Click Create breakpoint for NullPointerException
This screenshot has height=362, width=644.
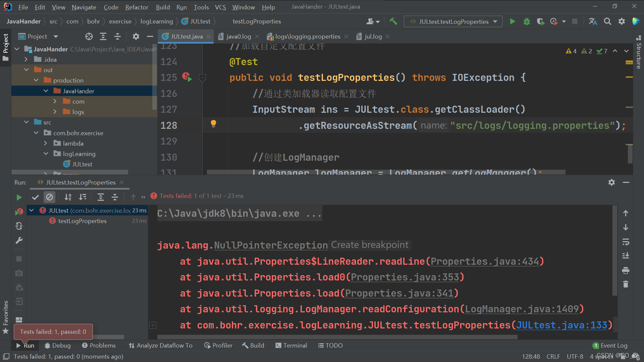[370, 245]
